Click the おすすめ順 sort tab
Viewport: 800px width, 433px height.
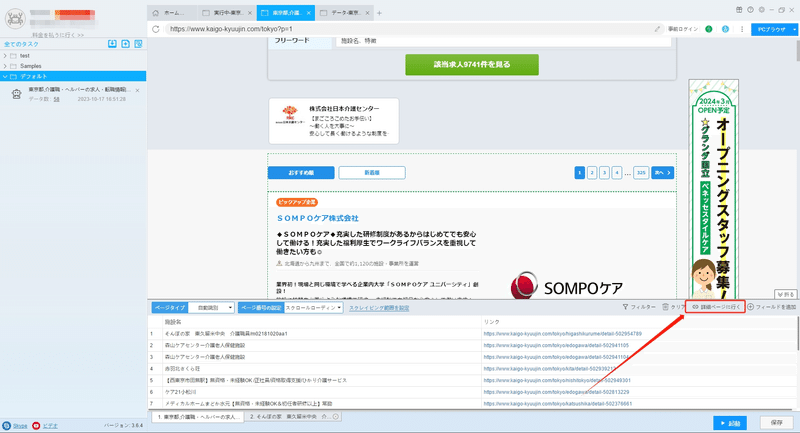[301, 173]
